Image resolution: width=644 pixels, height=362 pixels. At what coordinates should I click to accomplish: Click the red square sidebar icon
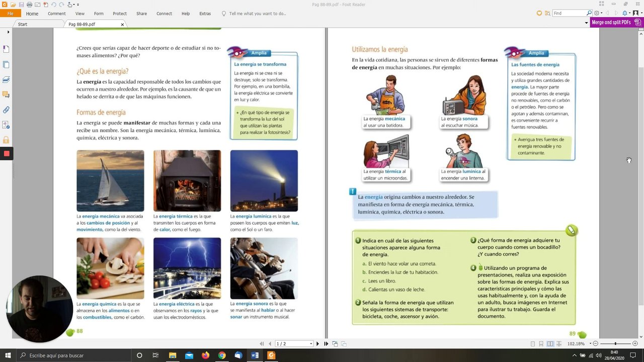coord(6,154)
